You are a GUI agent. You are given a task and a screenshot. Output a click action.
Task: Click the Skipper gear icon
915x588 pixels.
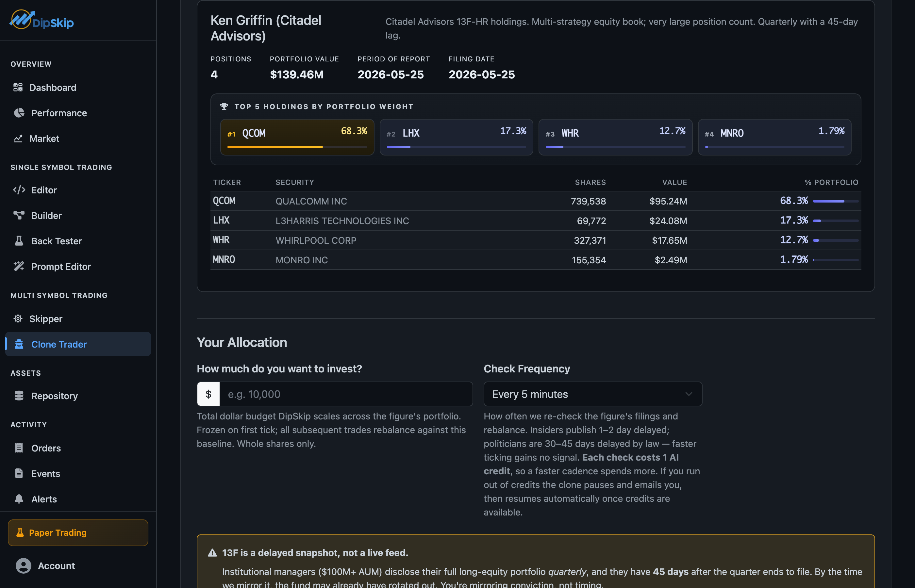pyautogui.click(x=18, y=318)
